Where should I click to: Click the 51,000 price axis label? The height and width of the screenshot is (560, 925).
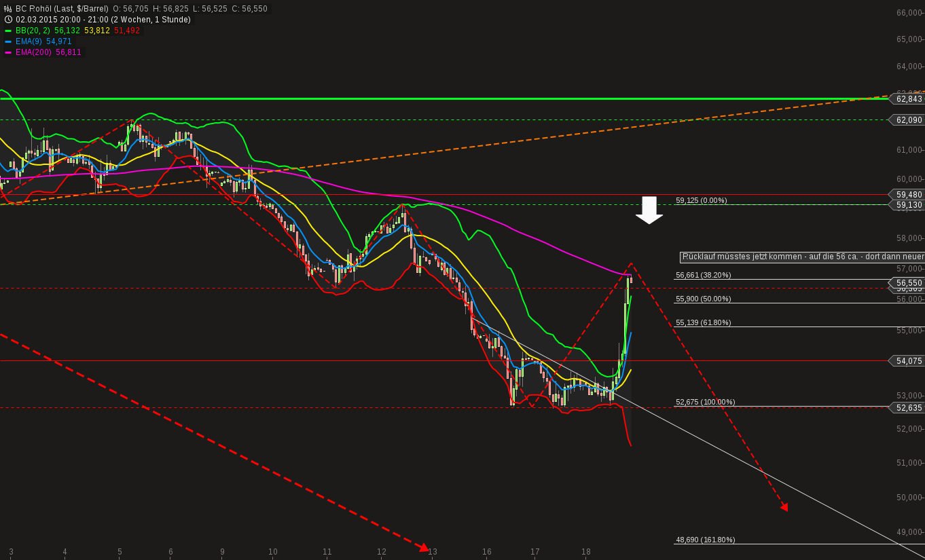pyautogui.click(x=909, y=463)
